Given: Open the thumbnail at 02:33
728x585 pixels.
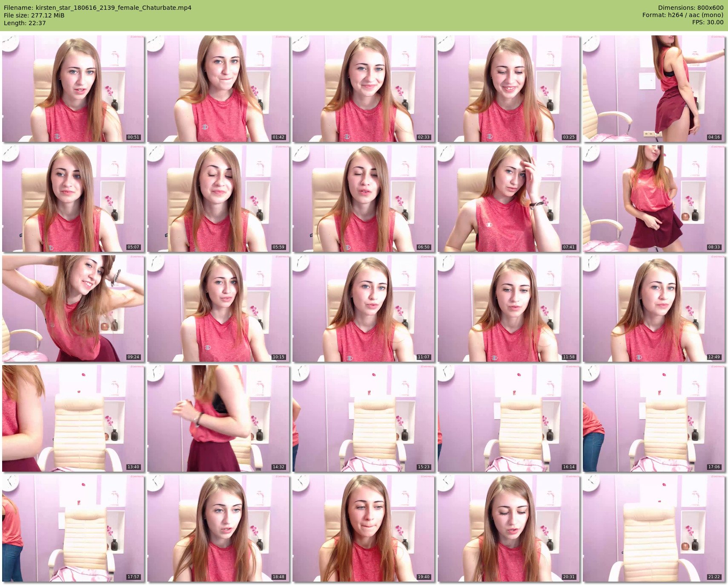Looking at the screenshot, I should [x=364, y=89].
